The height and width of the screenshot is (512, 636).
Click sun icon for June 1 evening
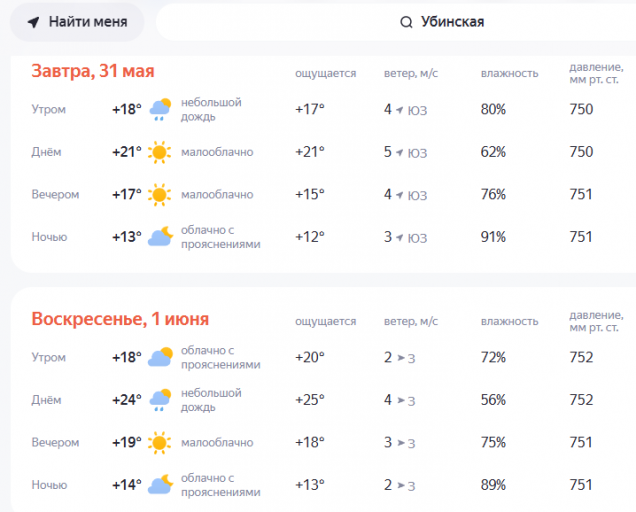pos(159,443)
